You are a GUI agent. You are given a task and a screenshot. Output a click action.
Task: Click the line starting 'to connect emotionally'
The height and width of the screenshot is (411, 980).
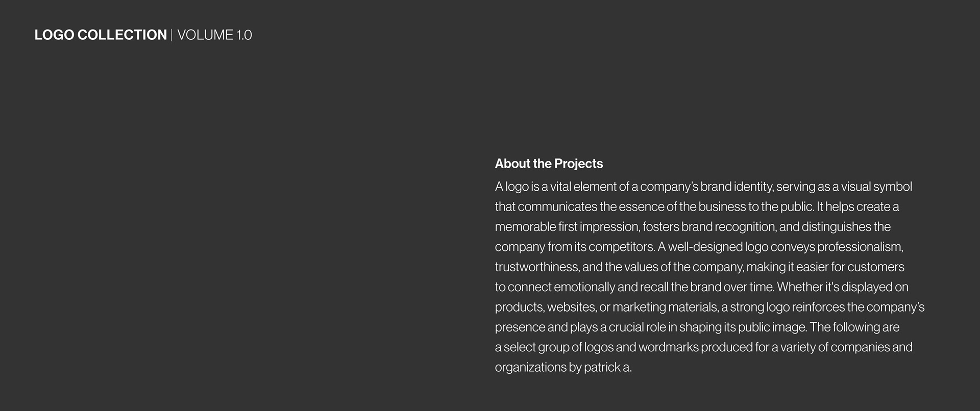(702, 287)
